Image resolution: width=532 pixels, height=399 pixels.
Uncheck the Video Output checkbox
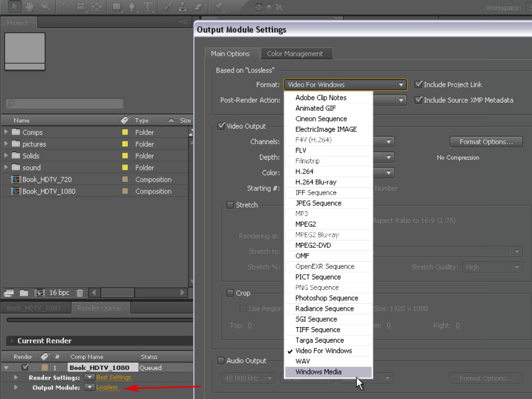(221, 126)
